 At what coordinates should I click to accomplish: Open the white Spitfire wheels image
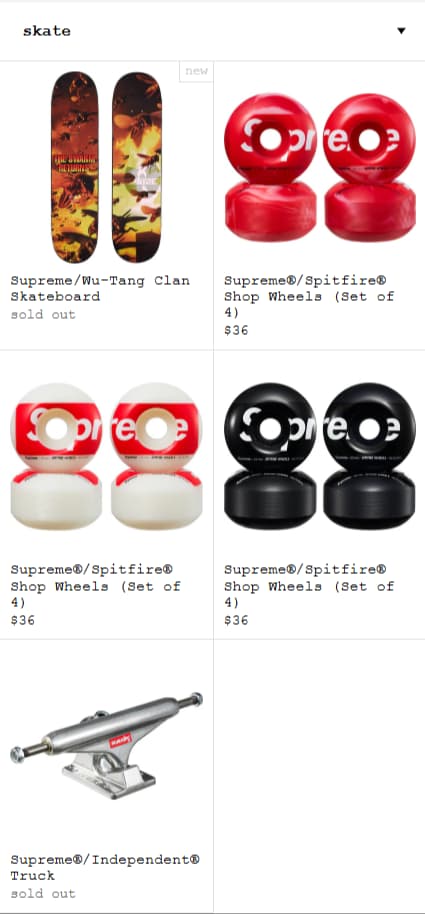coord(106,456)
